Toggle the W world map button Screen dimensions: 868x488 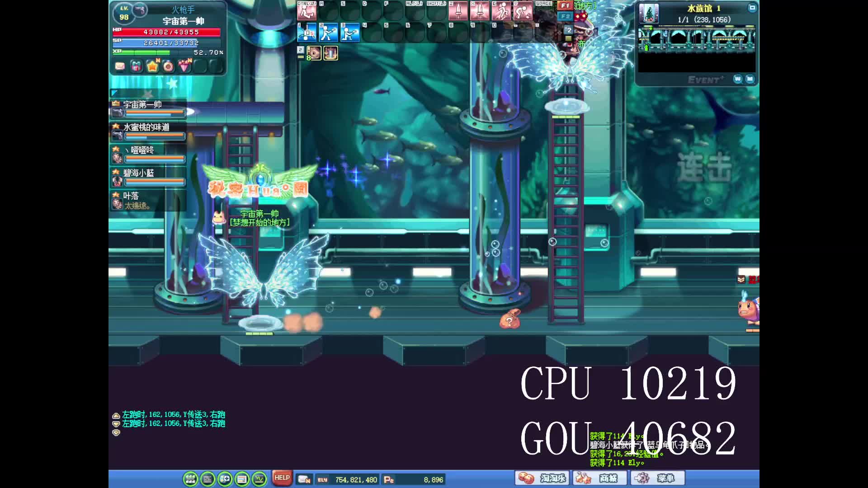pos(738,79)
